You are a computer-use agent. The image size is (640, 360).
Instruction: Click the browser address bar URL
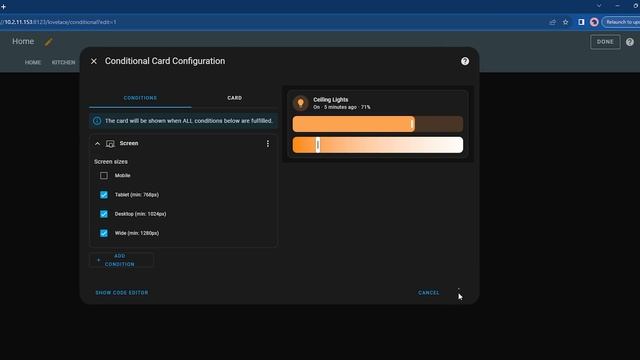58,22
